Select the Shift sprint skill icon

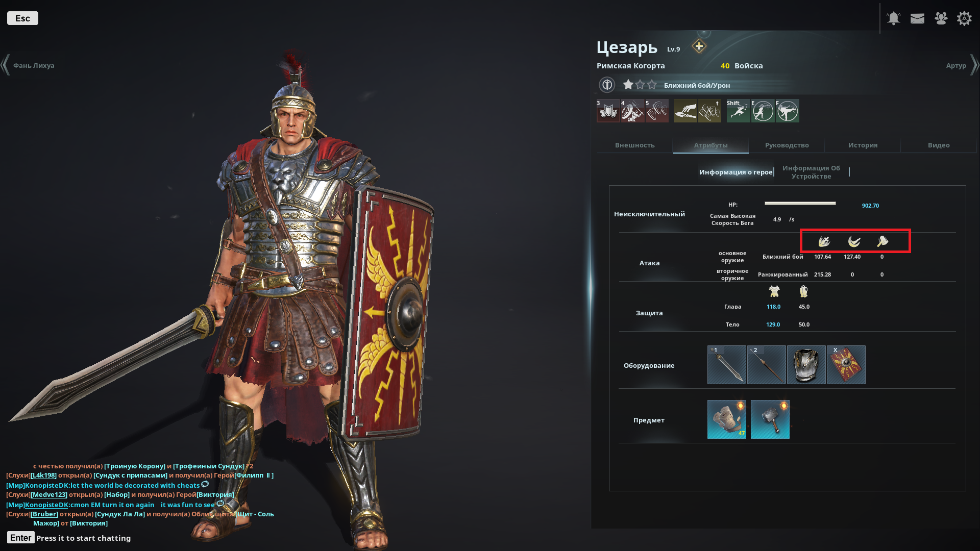(x=738, y=111)
